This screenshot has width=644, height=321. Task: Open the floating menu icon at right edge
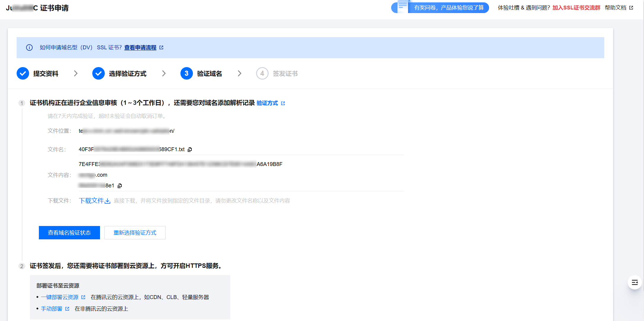(x=635, y=282)
